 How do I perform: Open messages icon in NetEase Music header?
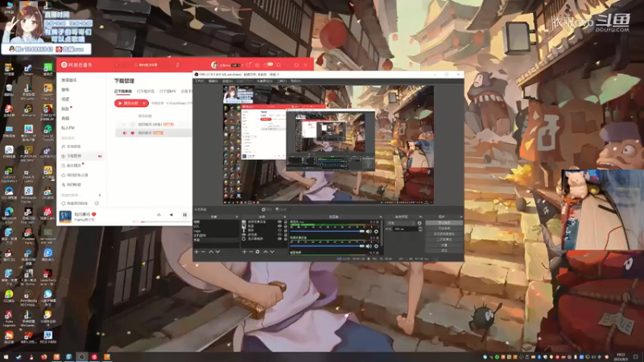coord(268,65)
